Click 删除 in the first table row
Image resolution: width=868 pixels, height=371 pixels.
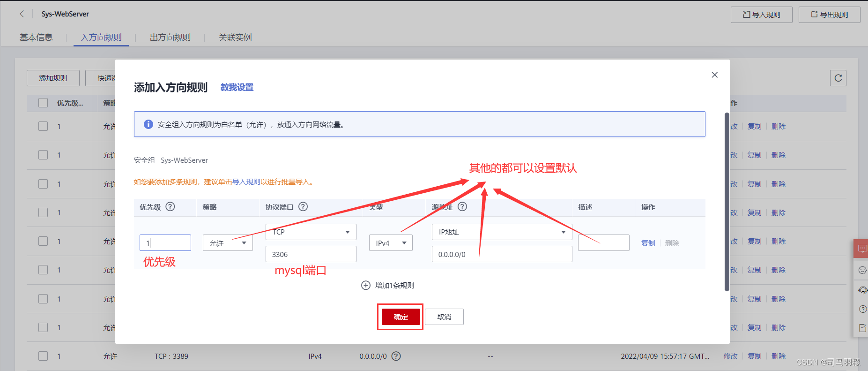tap(778, 126)
